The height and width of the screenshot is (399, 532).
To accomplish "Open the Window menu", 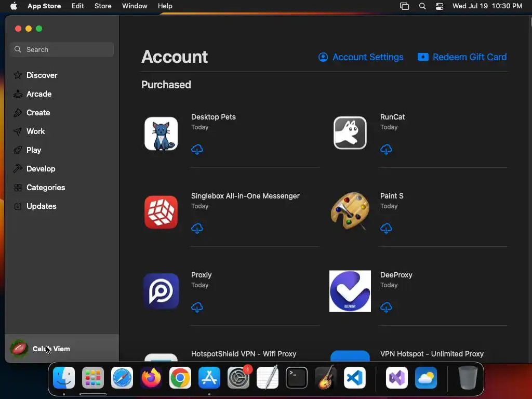I will [135, 6].
